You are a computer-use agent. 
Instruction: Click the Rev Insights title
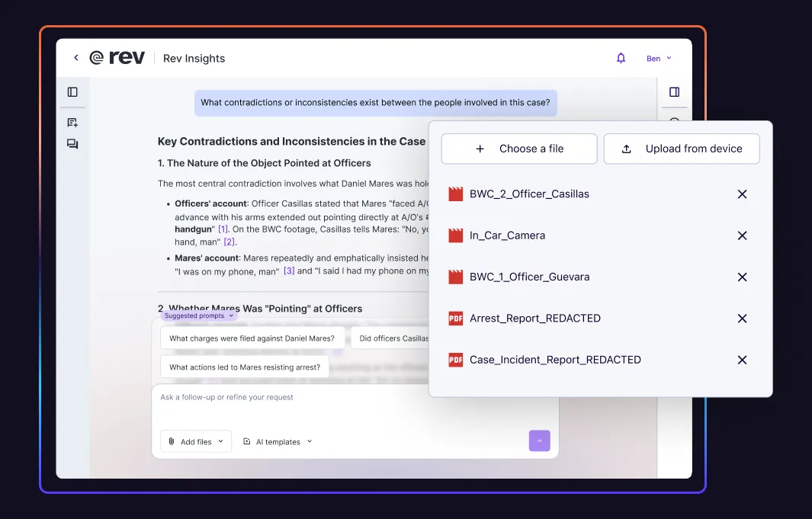194,59
